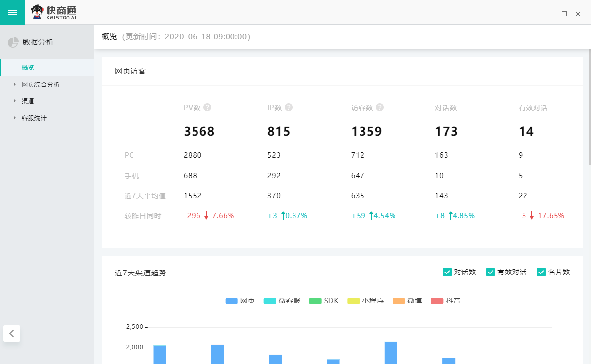
Task: Click the 访客数 help question icon
Action: (x=380, y=107)
